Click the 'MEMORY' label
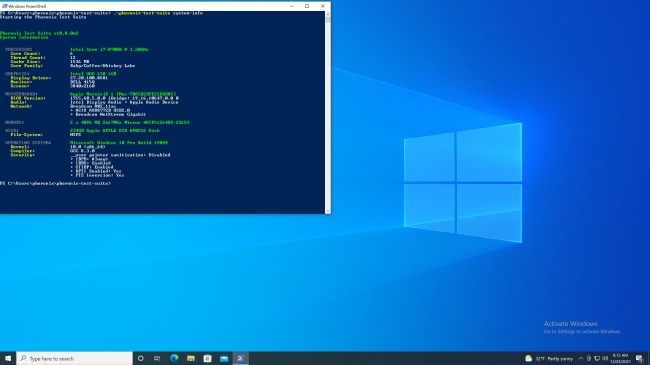Image resolution: width=650 pixels, height=365 pixels. pyautogui.click(x=15, y=122)
